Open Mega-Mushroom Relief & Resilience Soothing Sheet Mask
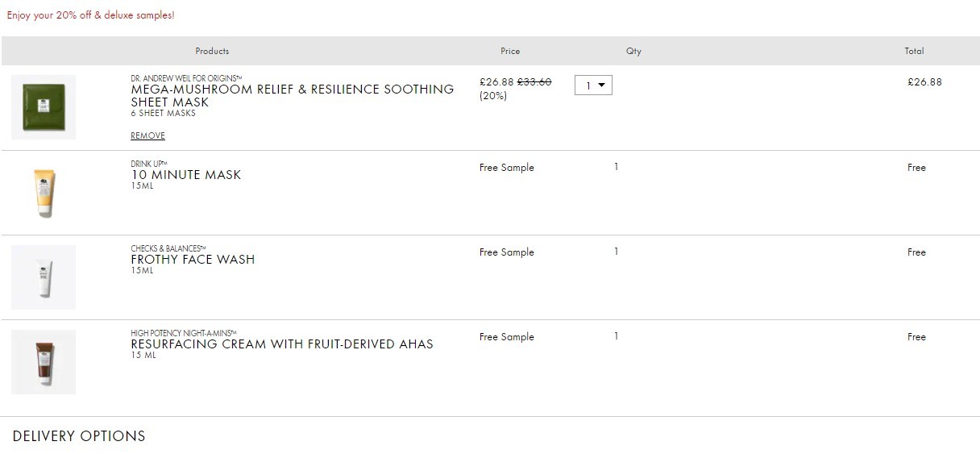 pyautogui.click(x=293, y=95)
